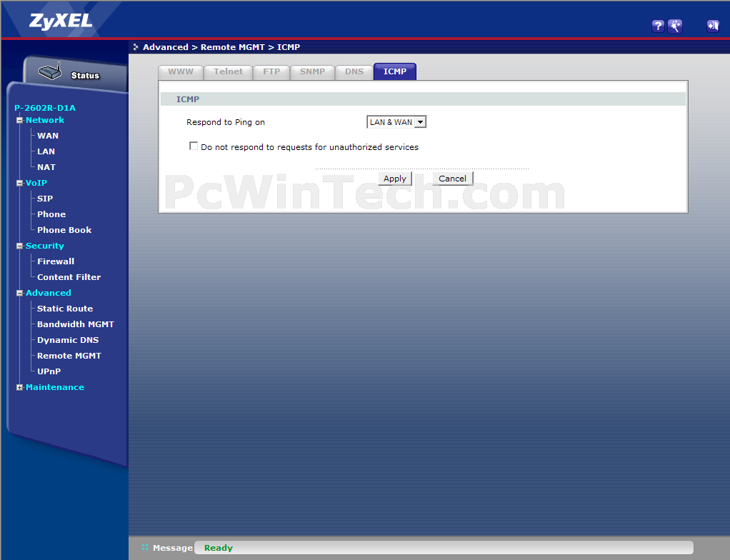Screen dimensions: 730x560
Task: Go to the Phone page
Action: click(x=51, y=214)
